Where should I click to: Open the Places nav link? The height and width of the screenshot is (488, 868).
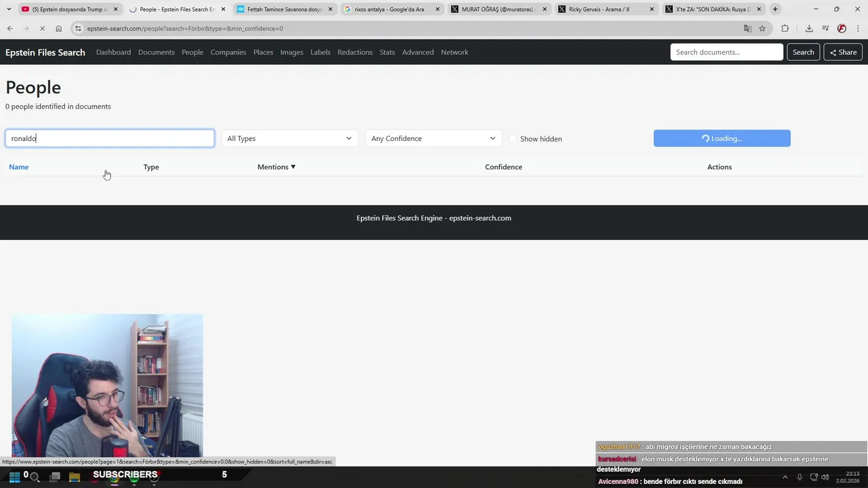(263, 52)
